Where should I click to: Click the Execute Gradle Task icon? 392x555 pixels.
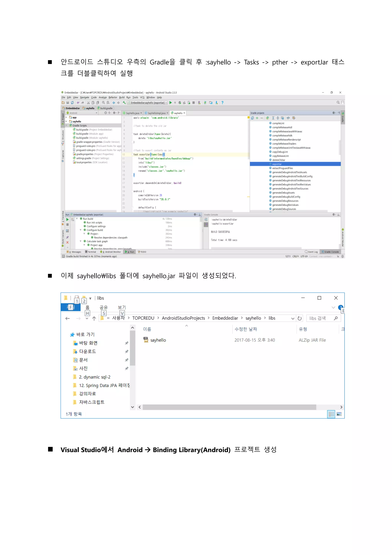267,118
